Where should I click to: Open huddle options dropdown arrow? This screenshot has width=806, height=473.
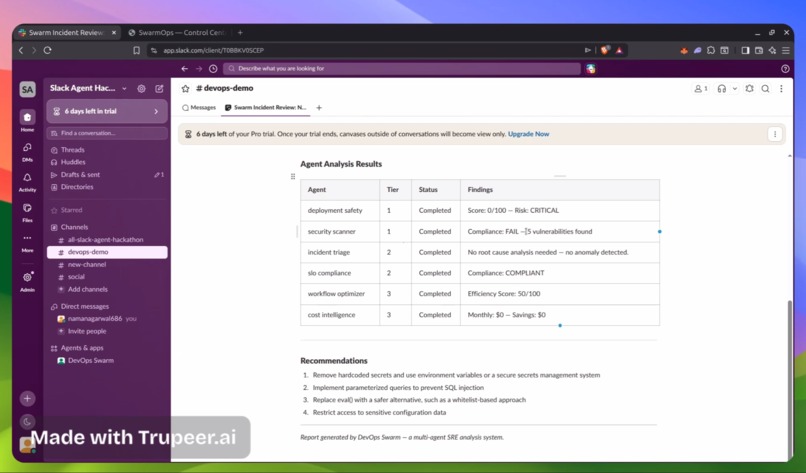[x=735, y=89]
